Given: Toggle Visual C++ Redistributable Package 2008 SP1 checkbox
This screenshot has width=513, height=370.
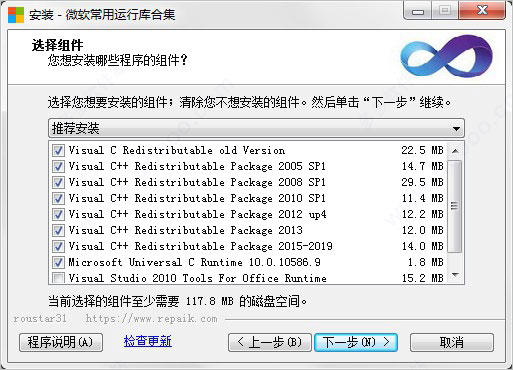Looking at the screenshot, I should [x=58, y=182].
